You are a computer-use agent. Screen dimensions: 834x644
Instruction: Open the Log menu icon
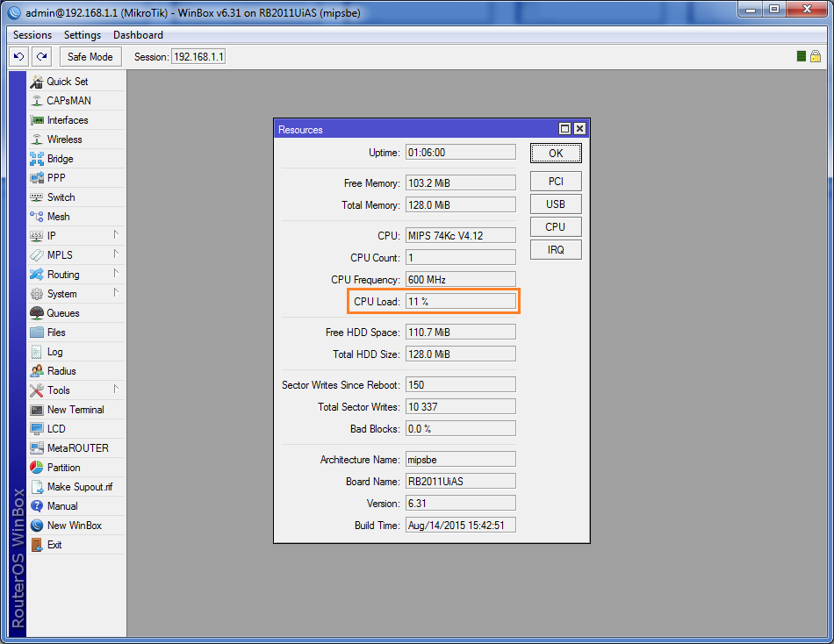[37, 352]
